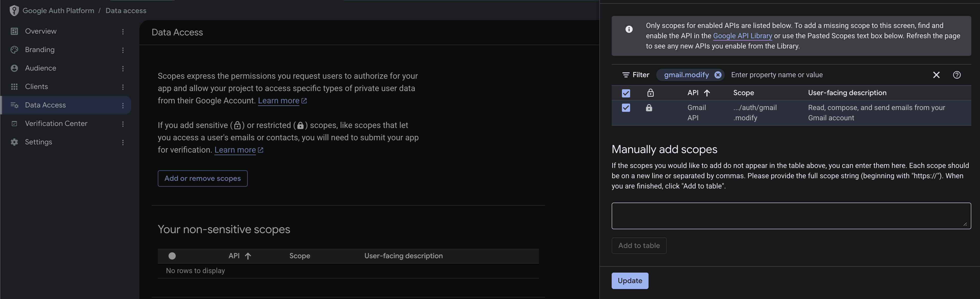Open the Audience more options menu

coord(123,68)
